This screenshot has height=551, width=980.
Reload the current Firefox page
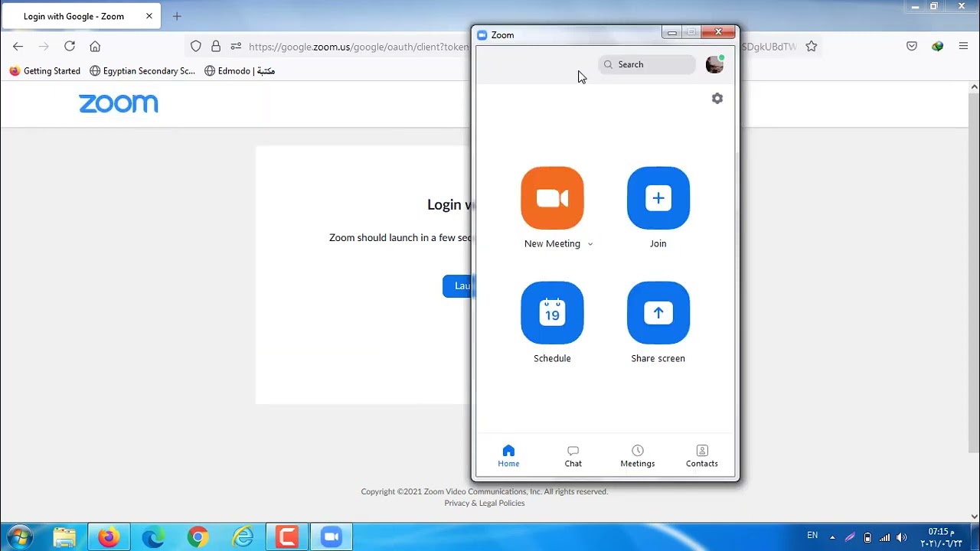click(70, 47)
